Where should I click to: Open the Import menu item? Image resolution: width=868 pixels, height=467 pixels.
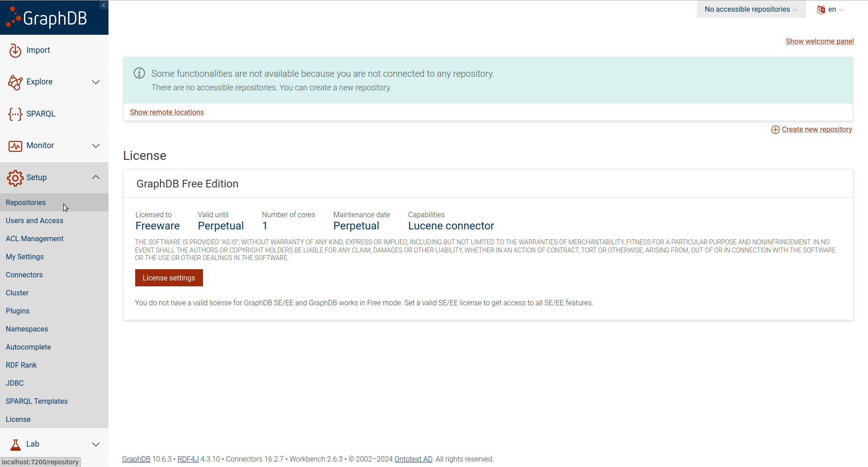pyautogui.click(x=54, y=50)
